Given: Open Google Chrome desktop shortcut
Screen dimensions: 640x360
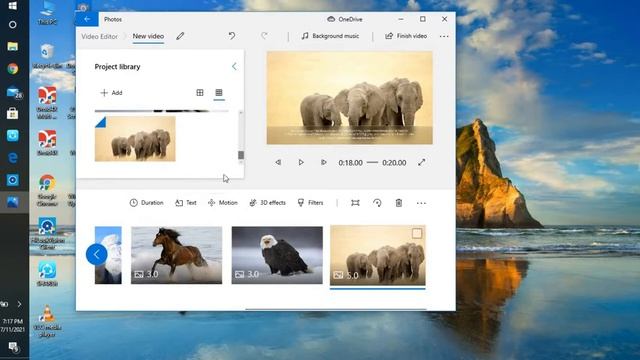Looking at the screenshot, I should (x=47, y=190).
